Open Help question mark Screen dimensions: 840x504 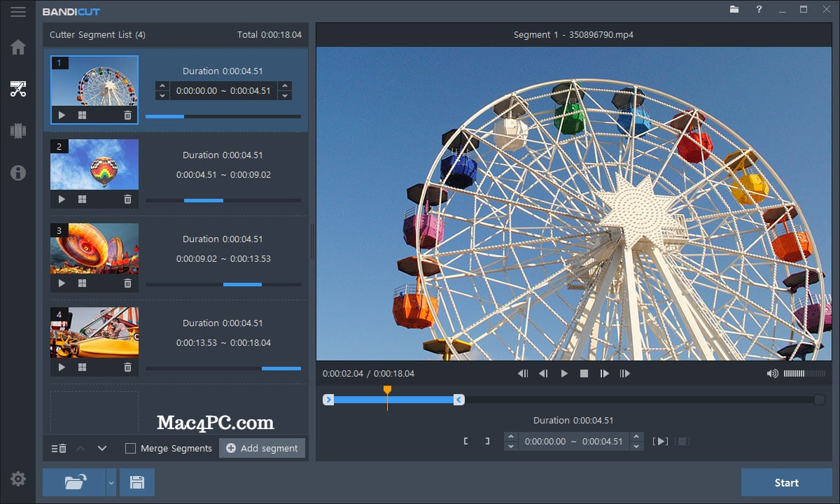pos(759,10)
